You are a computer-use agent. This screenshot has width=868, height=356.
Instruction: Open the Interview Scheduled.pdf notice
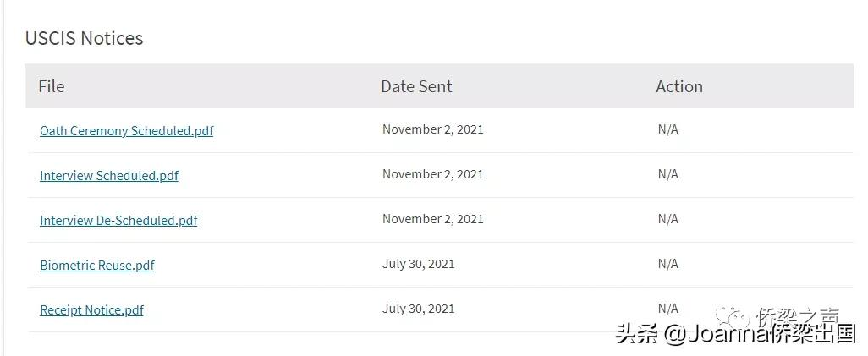(109, 176)
